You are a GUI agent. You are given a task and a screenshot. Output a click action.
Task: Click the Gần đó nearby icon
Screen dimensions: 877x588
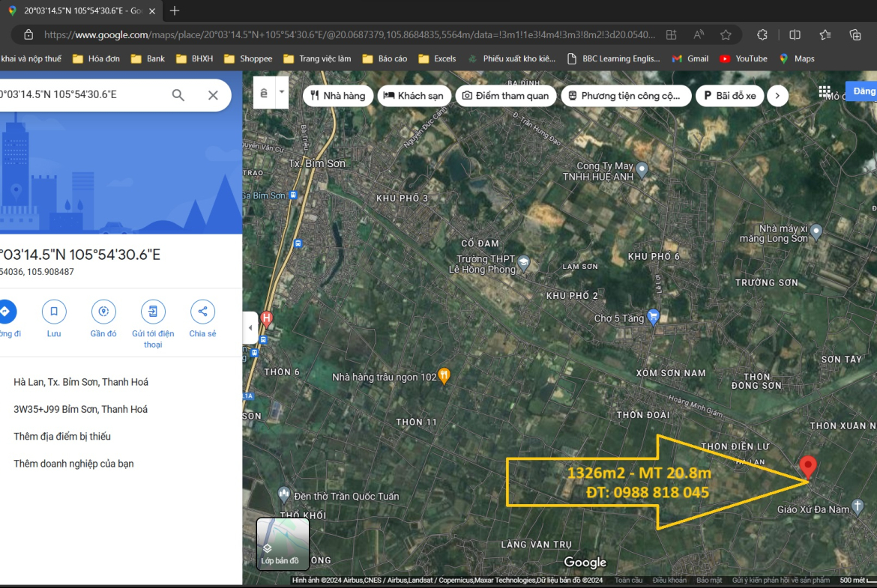point(103,312)
